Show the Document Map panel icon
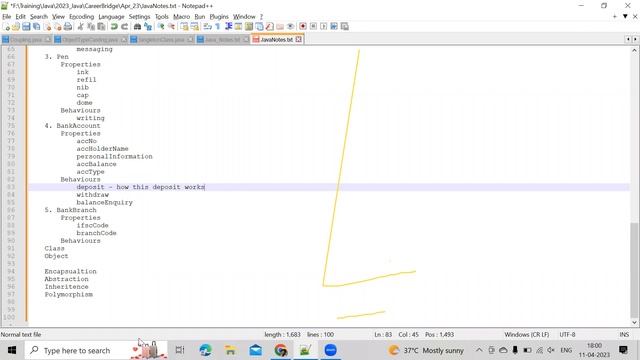The image size is (640, 360). [x=249, y=27]
